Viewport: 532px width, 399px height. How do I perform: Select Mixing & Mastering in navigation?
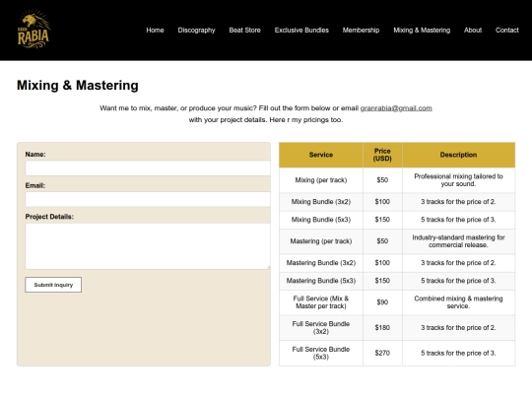point(422,31)
